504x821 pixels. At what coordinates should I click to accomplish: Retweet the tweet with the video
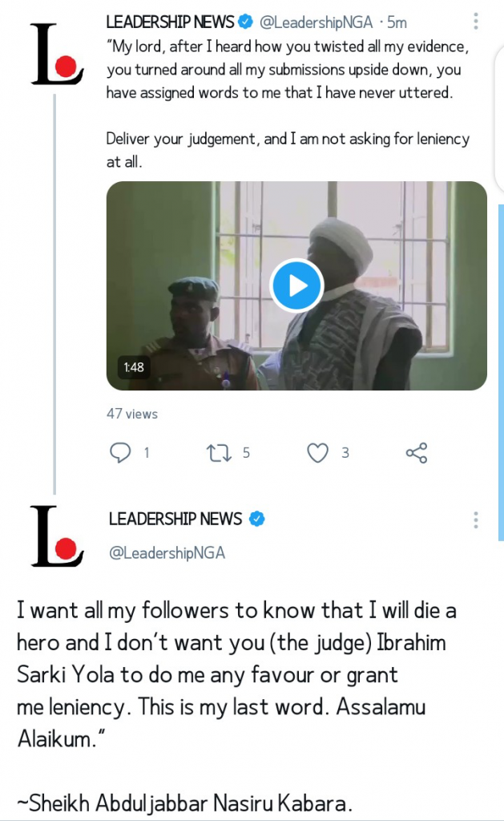pos(217,453)
